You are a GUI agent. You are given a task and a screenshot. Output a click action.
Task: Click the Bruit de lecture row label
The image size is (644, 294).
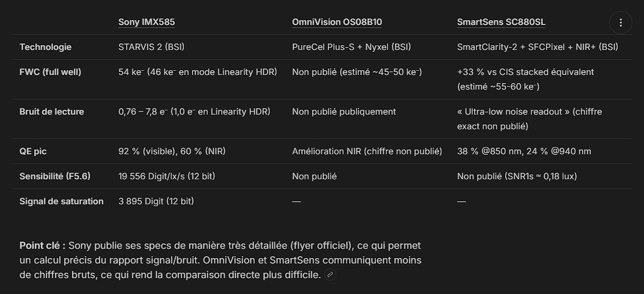(52, 112)
